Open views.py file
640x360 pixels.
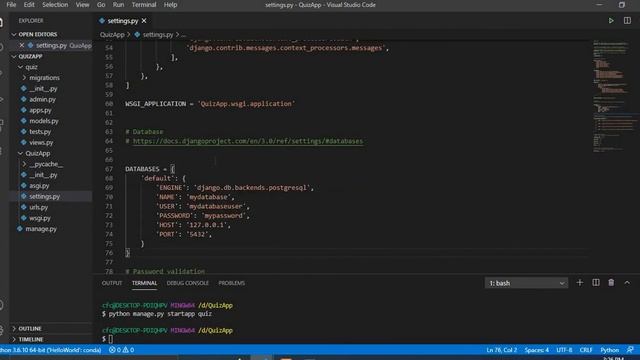pyautogui.click(x=41, y=142)
